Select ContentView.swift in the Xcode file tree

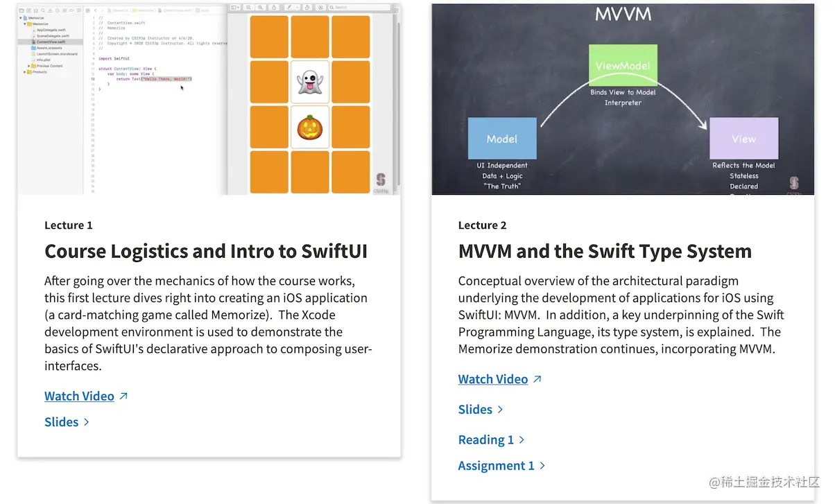pyautogui.click(x=51, y=42)
